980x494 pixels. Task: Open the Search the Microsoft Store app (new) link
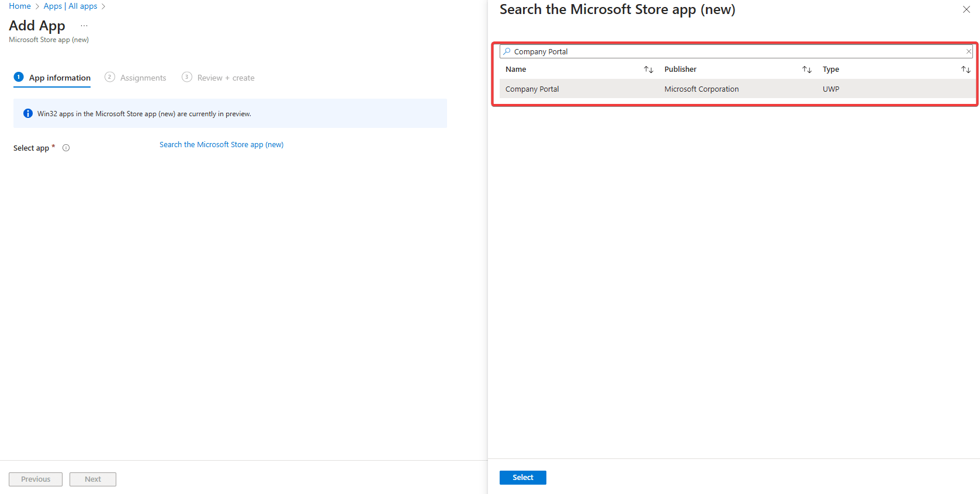coord(221,144)
